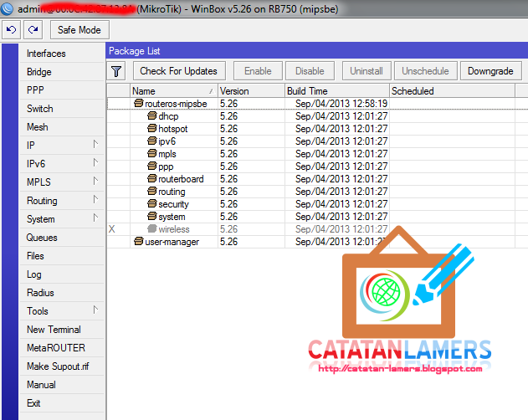528x420 pixels.
Task: Click the 'routerboard' package name
Action: (x=182, y=179)
